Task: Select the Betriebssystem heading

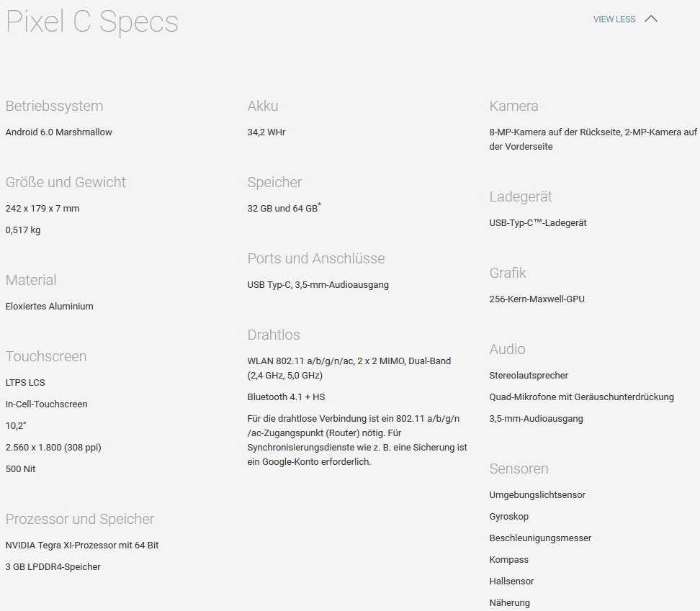Action: (x=54, y=106)
